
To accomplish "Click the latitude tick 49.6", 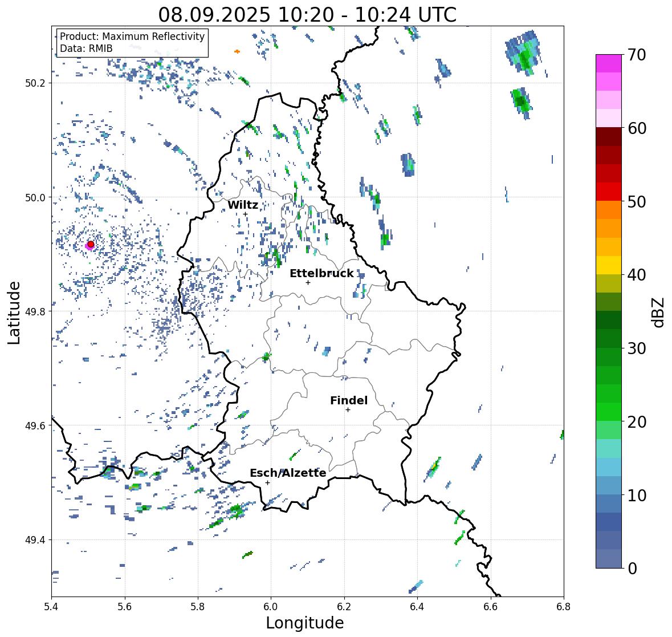I will (35, 425).
